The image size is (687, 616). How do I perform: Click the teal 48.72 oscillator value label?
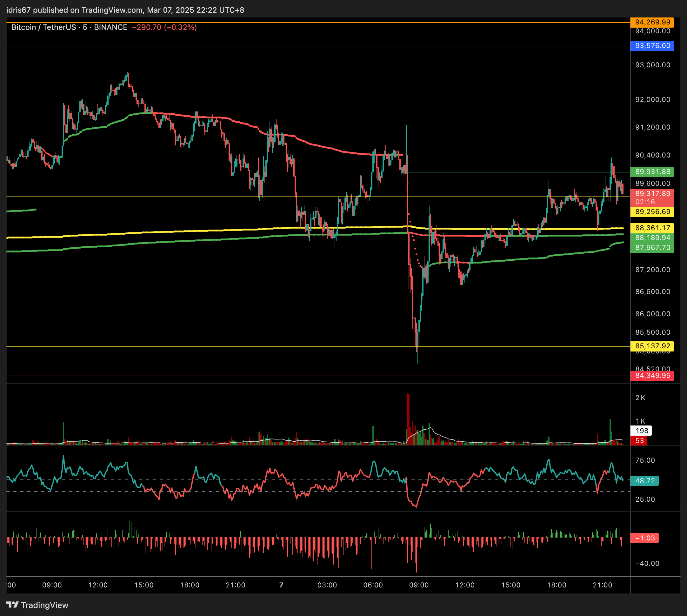pos(644,481)
